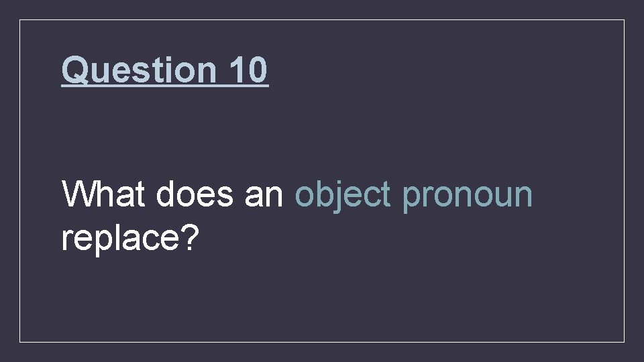Screen dimensions: 644x362
Task: Click the number '10' in the heading
Action: [248, 70]
